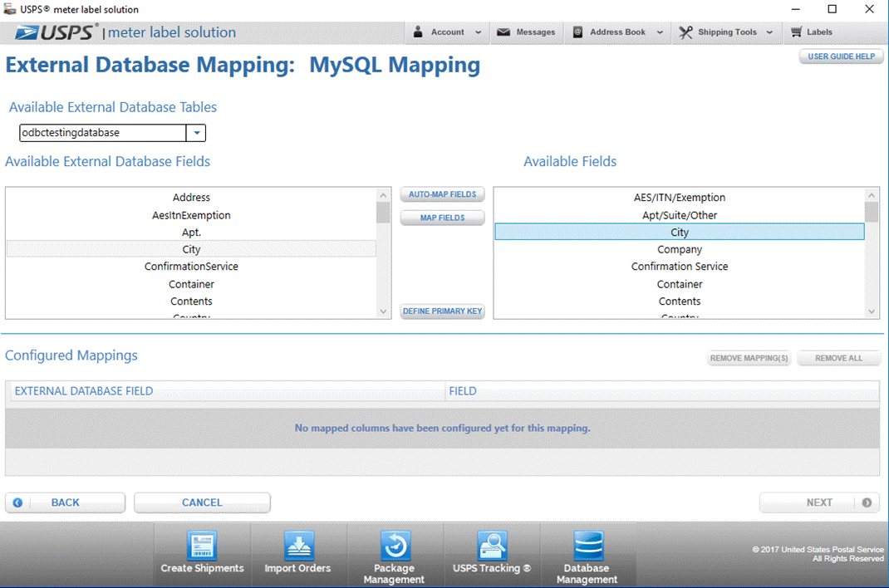Screen dimensions: 889x588
Task: Select Contents in Available Fields list
Action: [x=680, y=301]
